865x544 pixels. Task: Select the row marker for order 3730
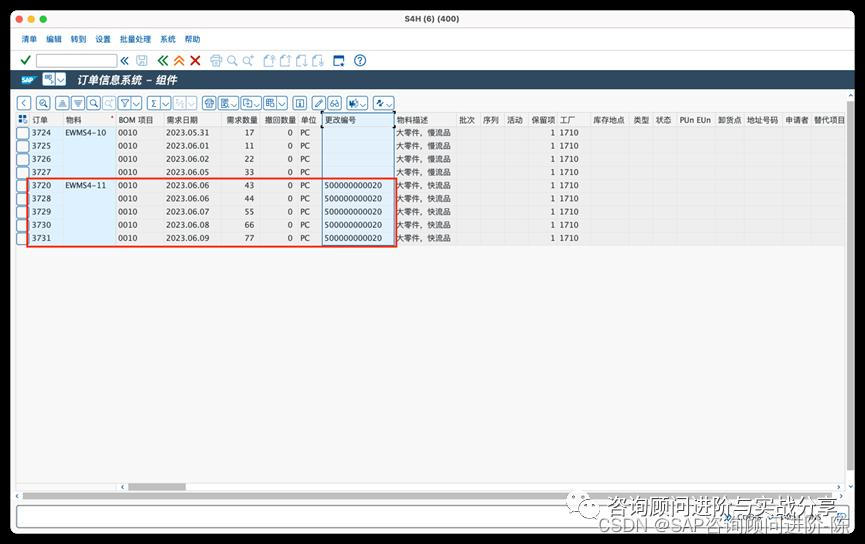(x=22, y=226)
